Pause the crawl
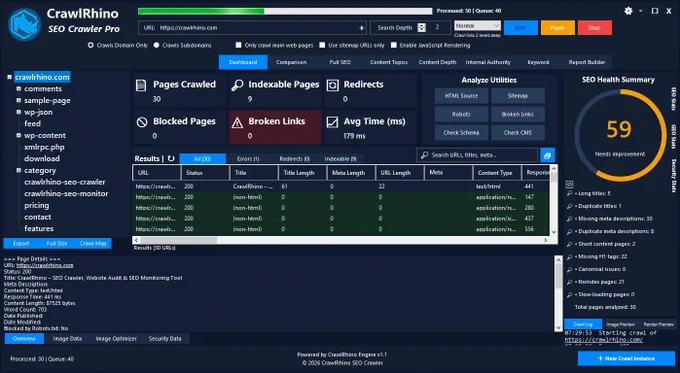 (x=557, y=28)
